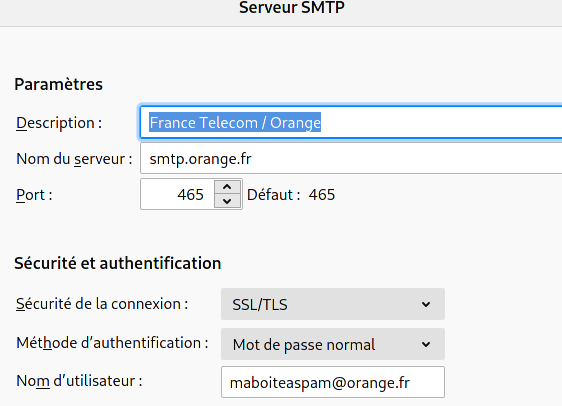
Task: Click the Sécurité et authentification heading
Action: coord(118,263)
